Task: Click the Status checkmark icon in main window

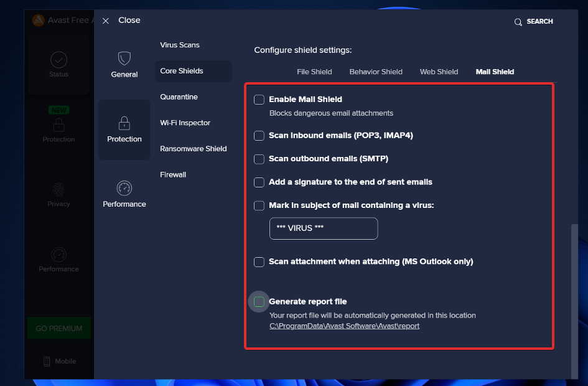Action: pyautogui.click(x=59, y=60)
